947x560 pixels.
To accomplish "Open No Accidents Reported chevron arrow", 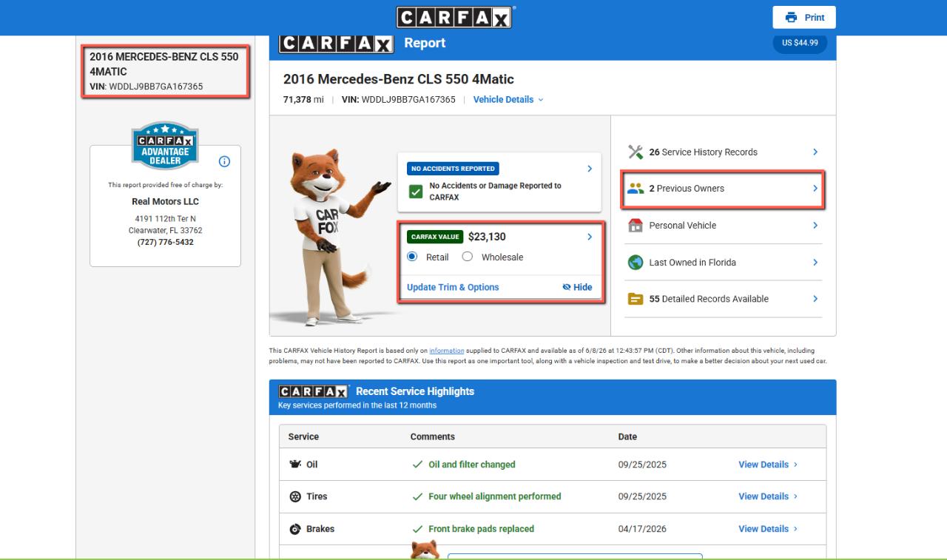I will (590, 169).
